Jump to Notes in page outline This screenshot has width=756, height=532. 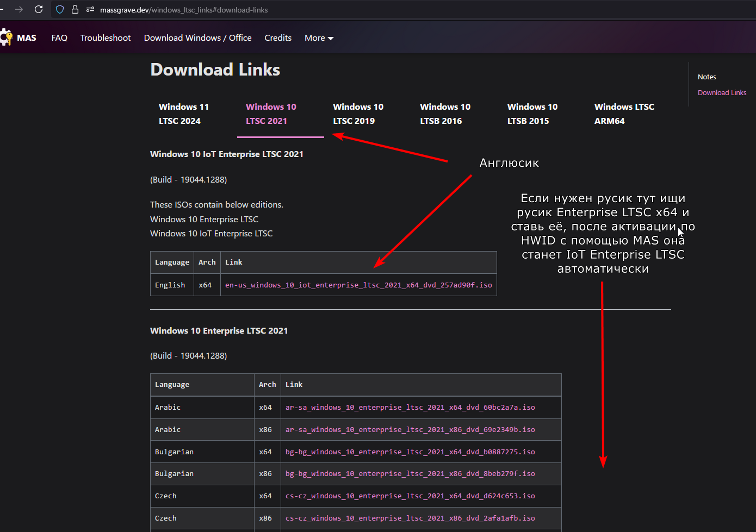pos(707,77)
